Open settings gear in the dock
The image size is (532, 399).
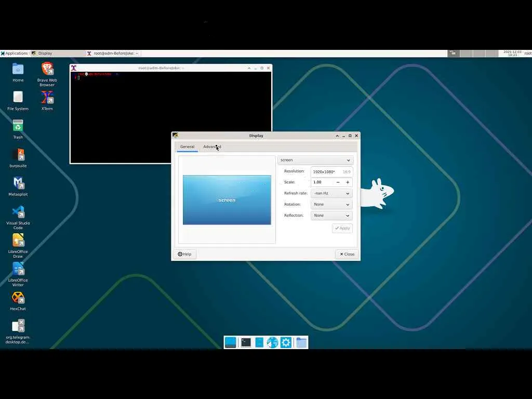tap(286, 342)
